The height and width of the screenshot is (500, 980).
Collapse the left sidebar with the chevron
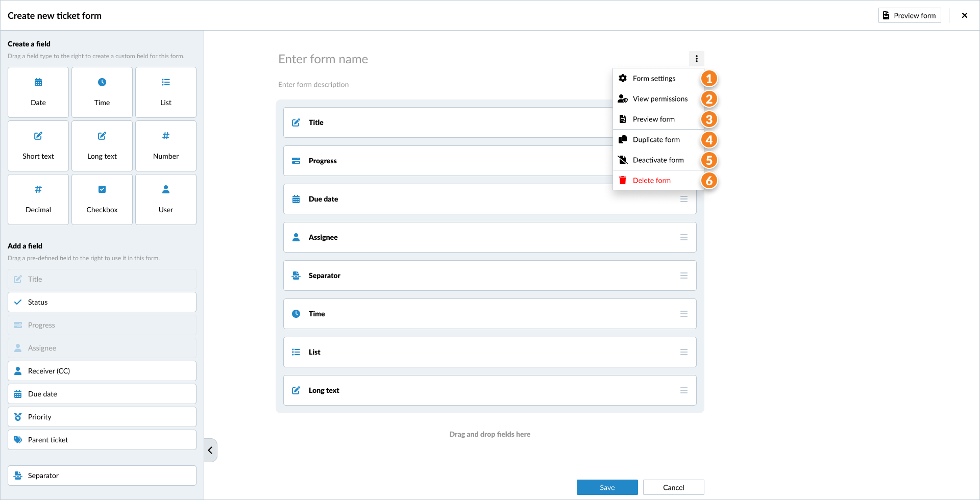209,449
